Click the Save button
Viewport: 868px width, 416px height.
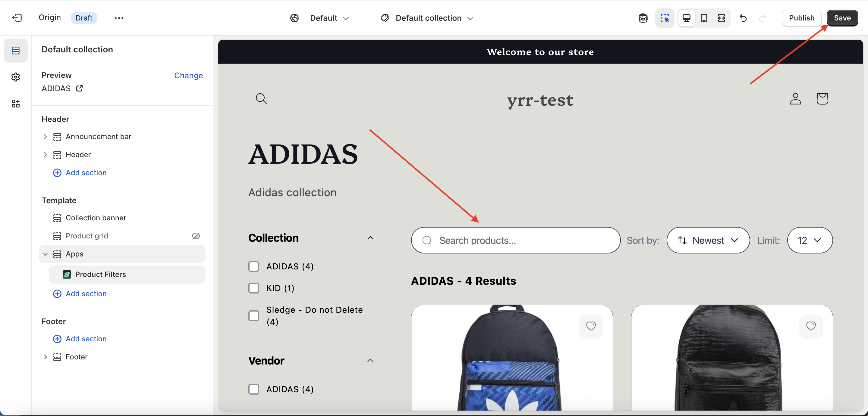pos(842,18)
